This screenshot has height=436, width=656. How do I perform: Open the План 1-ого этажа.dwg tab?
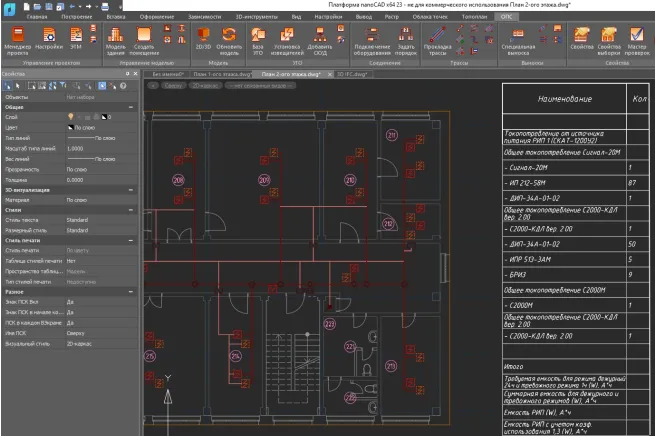[222, 74]
